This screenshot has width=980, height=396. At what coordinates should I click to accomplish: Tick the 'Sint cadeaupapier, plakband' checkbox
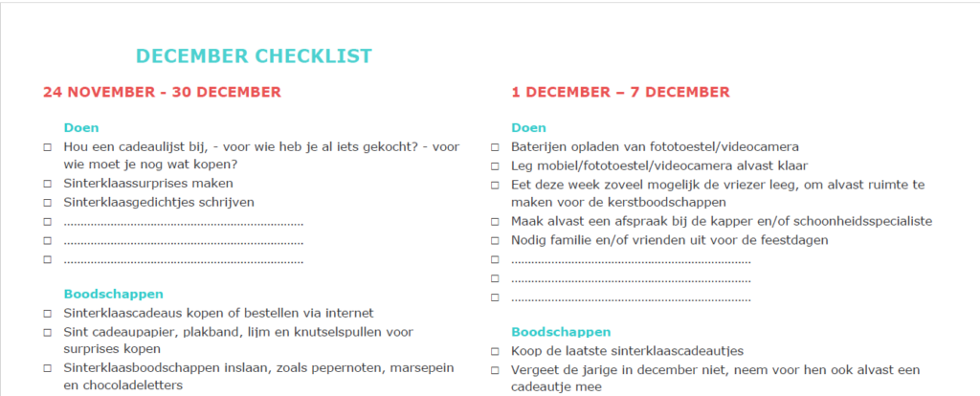click(47, 332)
